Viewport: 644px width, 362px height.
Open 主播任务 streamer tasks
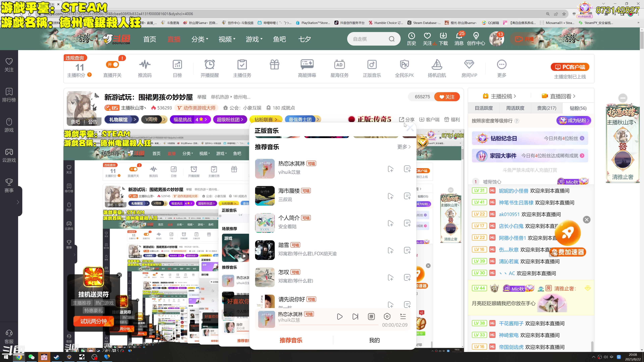(242, 68)
